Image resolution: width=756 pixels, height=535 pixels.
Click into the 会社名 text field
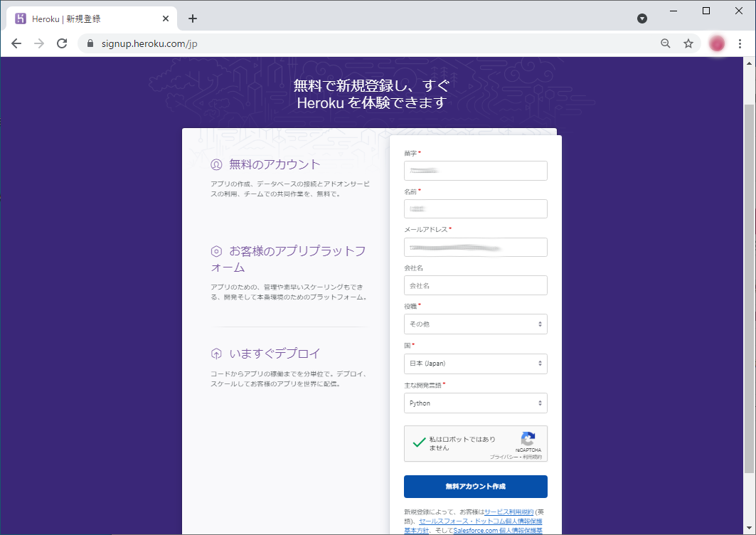[475, 285]
